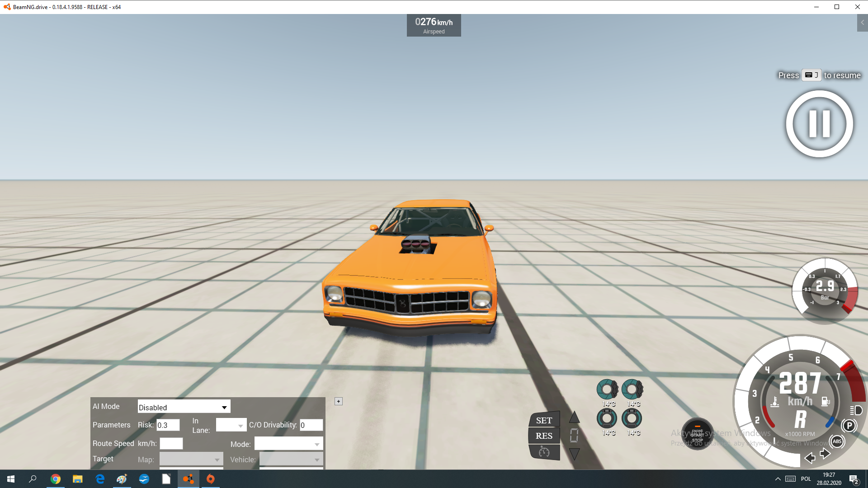
Task: Open the notification center icon
Action: pyautogui.click(x=854, y=479)
